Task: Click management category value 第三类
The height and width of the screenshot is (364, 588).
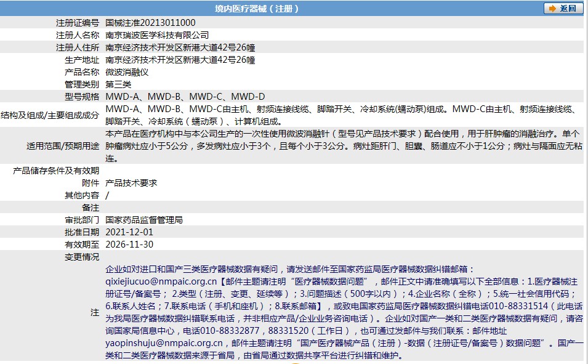Action: point(118,84)
